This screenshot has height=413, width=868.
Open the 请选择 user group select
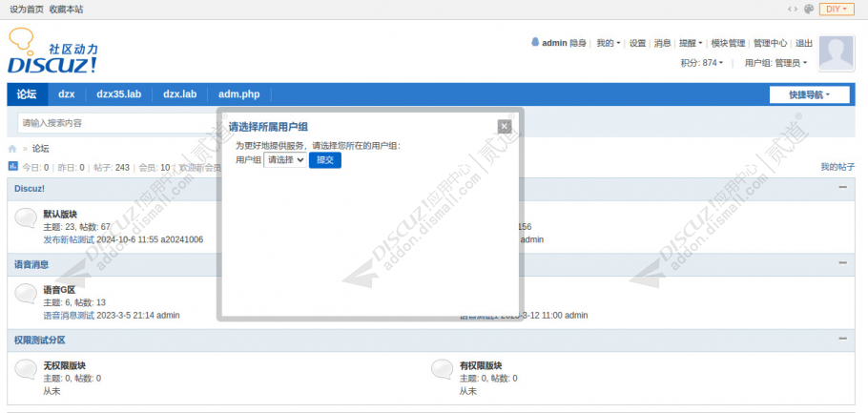tap(285, 160)
